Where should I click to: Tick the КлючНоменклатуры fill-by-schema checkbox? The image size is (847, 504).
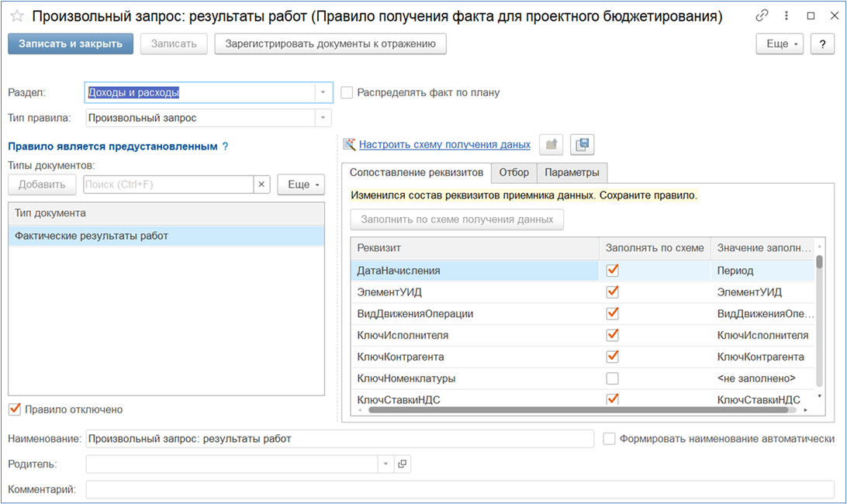pos(613,378)
